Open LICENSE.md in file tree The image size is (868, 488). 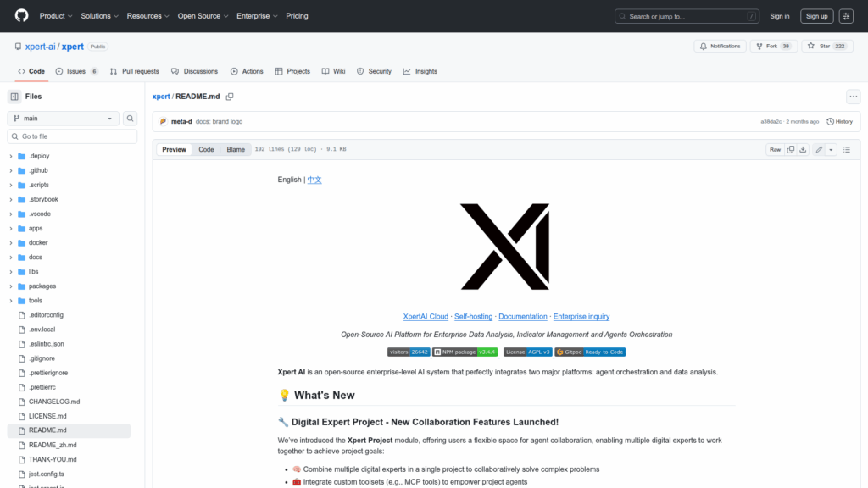[47, 416]
